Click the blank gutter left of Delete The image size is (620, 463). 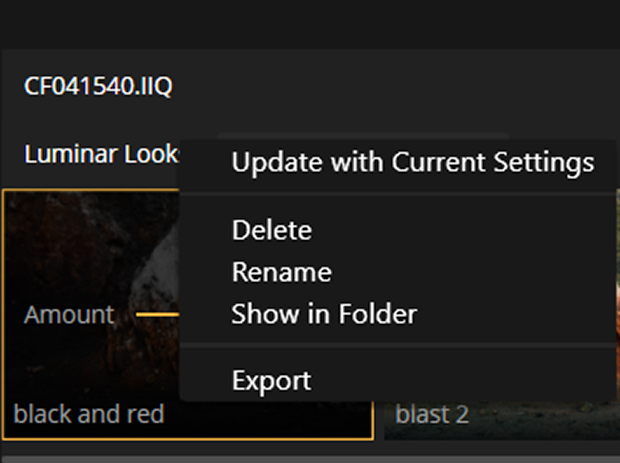(206, 230)
